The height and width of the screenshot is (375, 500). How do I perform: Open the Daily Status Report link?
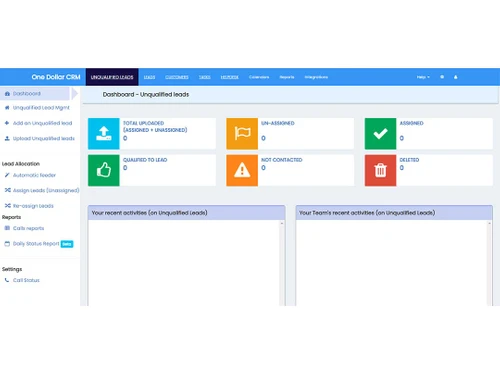pos(36,244)
